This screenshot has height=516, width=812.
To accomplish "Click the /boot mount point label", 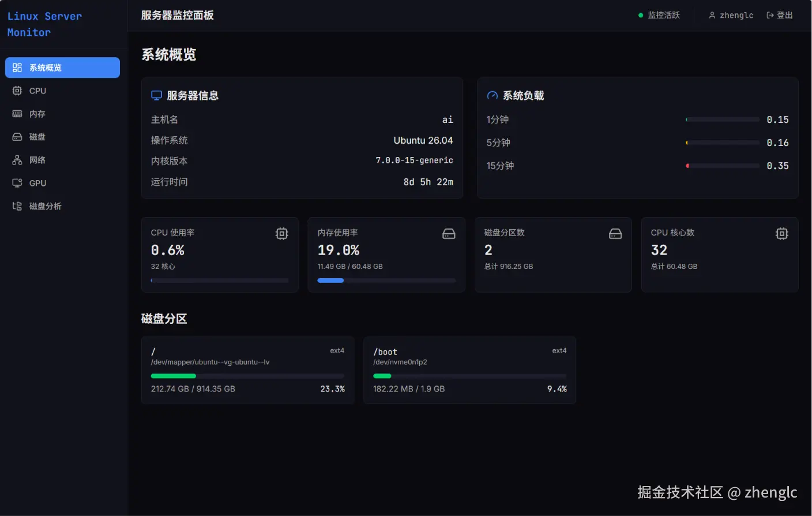I will [385, 352].
